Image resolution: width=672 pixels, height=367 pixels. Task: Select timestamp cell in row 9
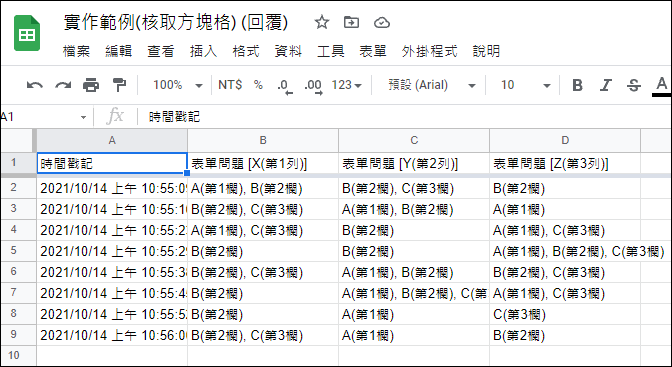tap(112, 335)
